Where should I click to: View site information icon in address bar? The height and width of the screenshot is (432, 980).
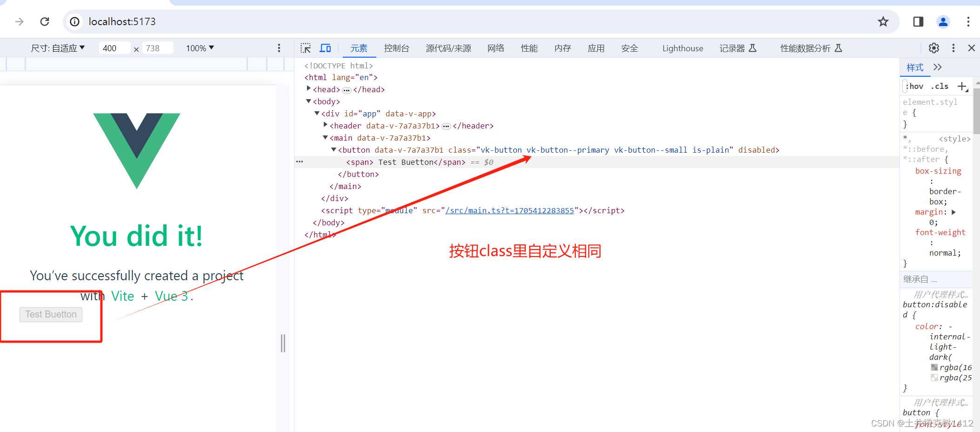74,21
